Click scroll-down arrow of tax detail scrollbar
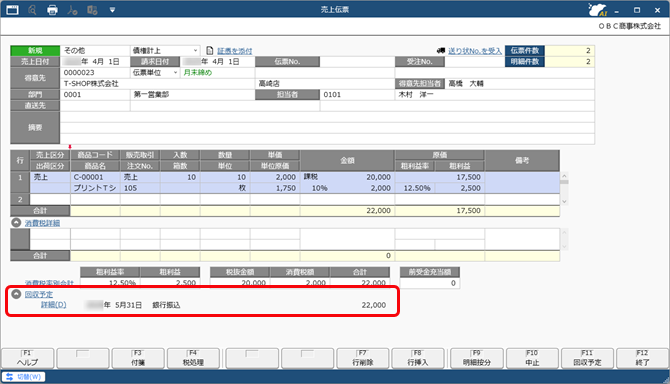The width and height of the screenshot is (670, 384). (564, 246)
